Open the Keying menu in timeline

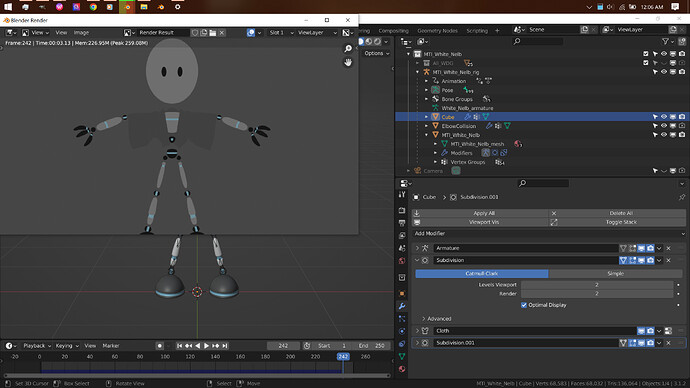66,346
